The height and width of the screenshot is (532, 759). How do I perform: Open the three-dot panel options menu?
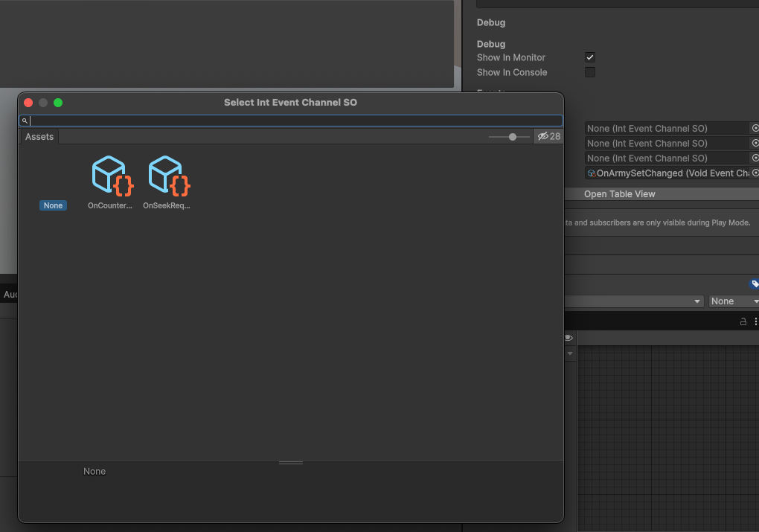click(755, 321)
